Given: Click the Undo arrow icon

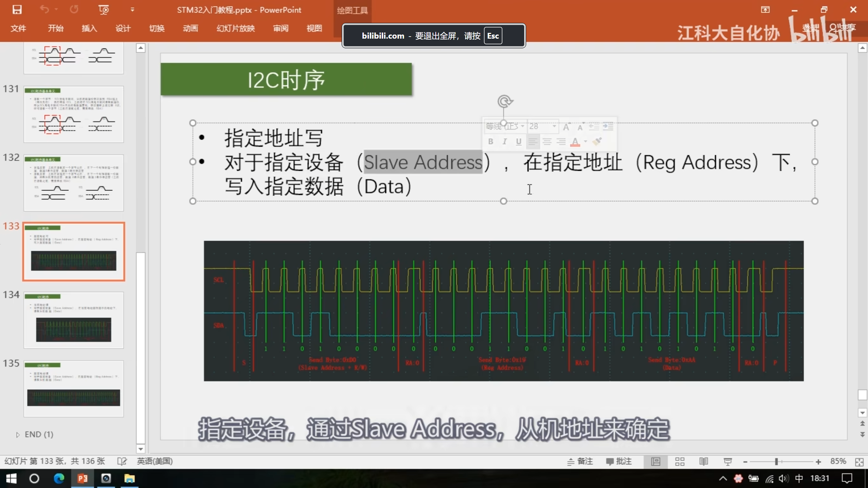Looking at the screenshot, I should click(x=44, y=9).
